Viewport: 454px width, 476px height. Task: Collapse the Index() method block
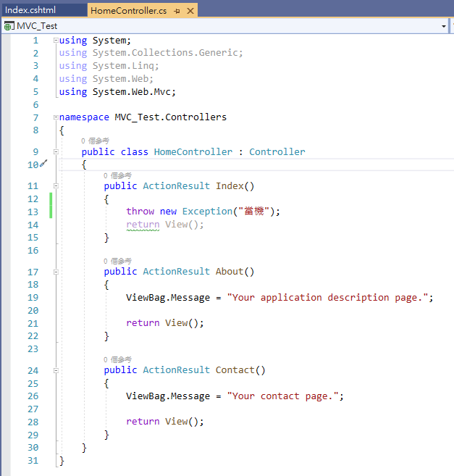56,185
